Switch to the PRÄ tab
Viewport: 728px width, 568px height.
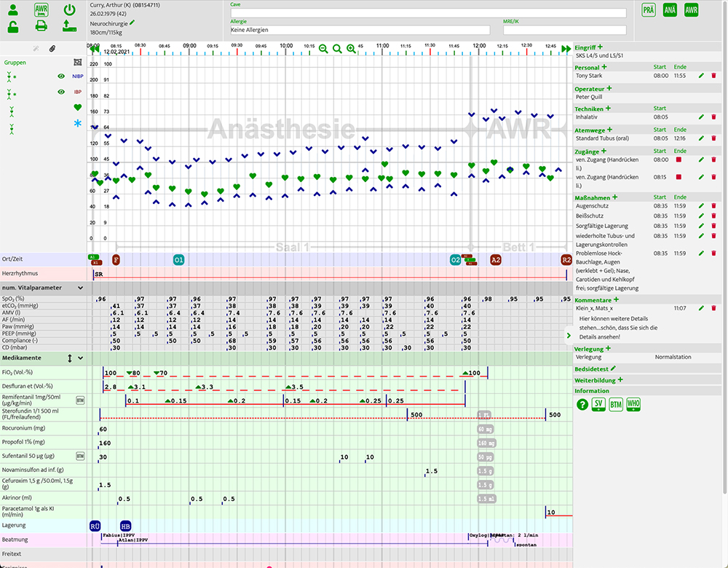tap(649, 10)
